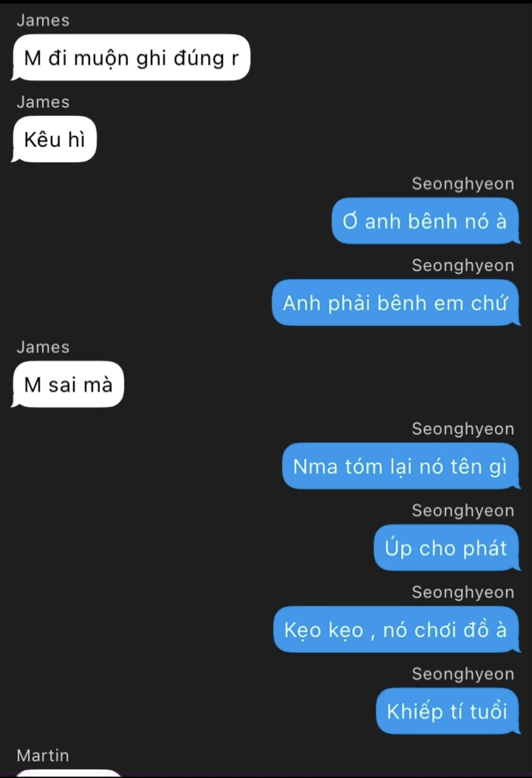Screen dimensions: 532x778
Task: Click the James name above "M đi muộn"
Action: tap(43, 21)
